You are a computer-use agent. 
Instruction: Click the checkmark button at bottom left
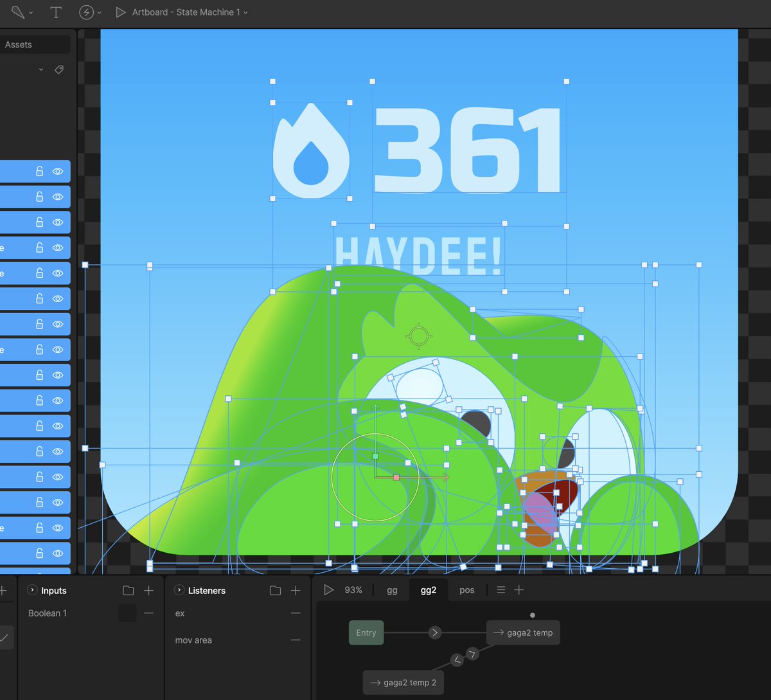pyautogui.click(x=5, y=638)
